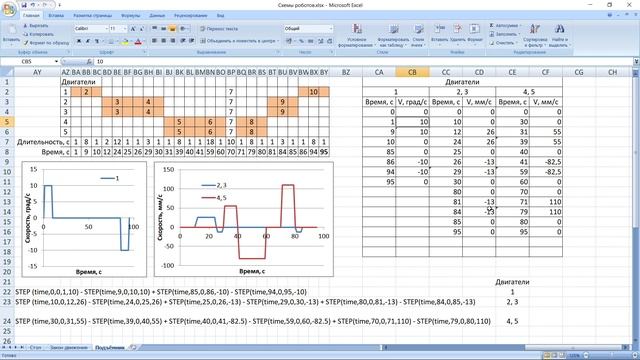Screen dimensions: 640x360
Task: Increase decimal places
Action: coord(320,41)
